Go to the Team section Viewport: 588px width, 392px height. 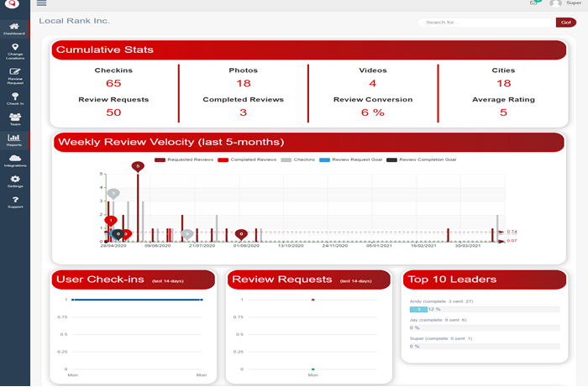coord(14,118)
